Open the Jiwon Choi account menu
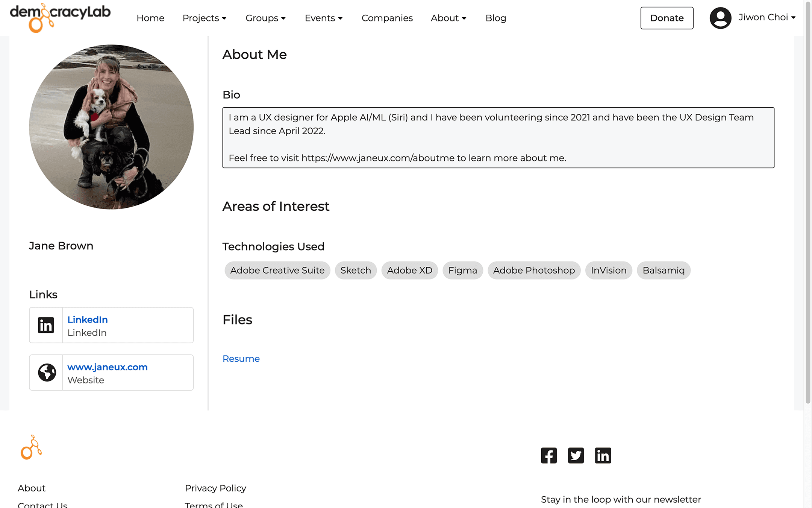This screenshot has height=508, width=812. (767, 17)
